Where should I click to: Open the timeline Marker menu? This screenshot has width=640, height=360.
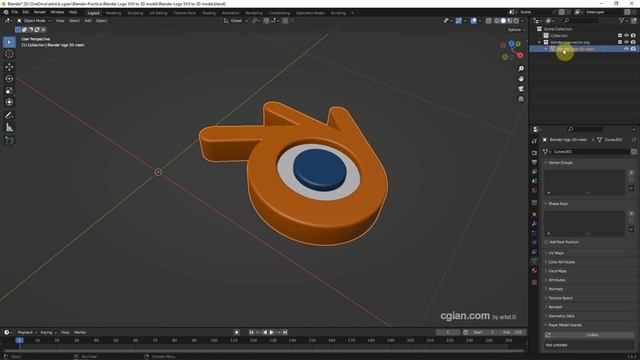point(80,332)
